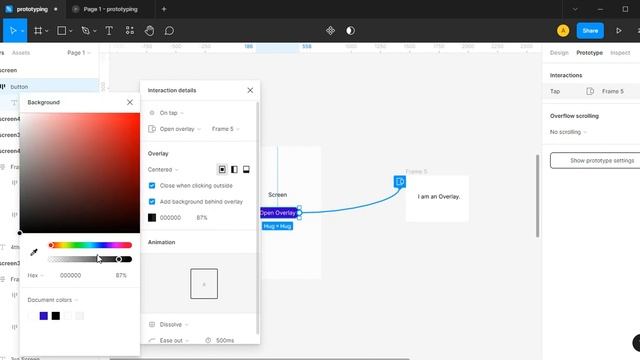Click the opacity slider

point(90,259)
